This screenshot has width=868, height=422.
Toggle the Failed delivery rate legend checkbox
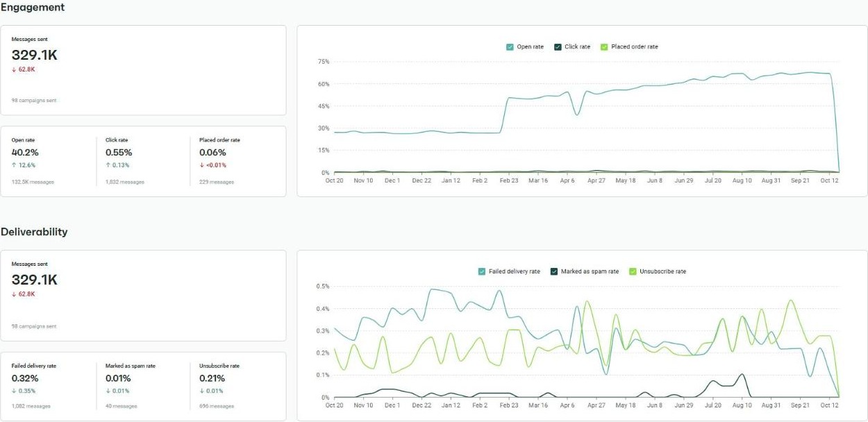pyautogui.click(x=482, y=271)
